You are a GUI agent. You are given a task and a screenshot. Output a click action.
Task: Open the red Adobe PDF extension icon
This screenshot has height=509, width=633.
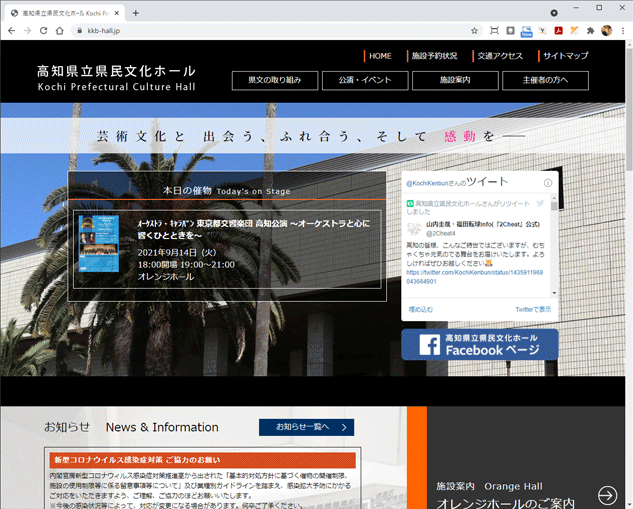tap(558, 31)
